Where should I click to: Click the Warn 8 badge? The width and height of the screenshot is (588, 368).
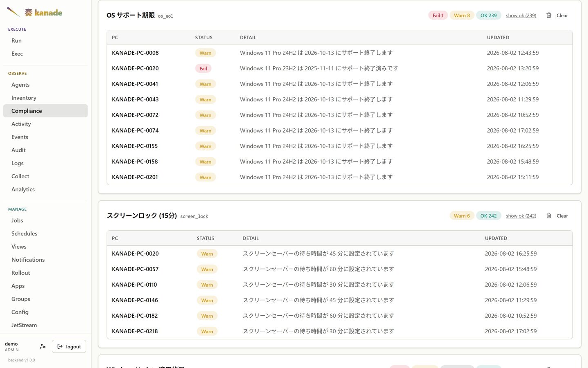click(462, 16)
